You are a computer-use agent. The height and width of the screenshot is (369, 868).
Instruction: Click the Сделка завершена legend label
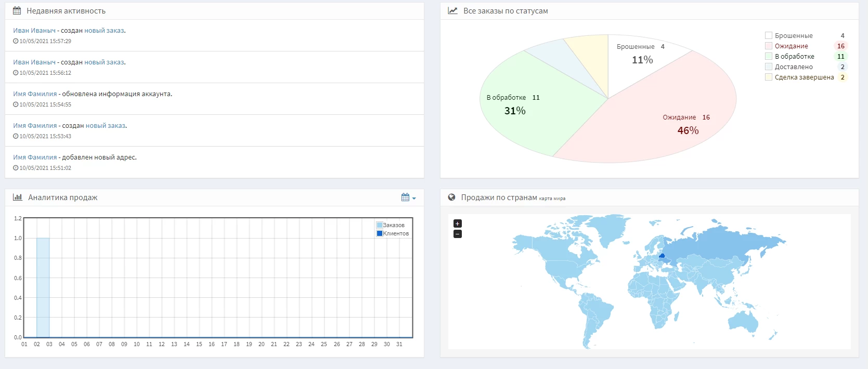(805, 77)
